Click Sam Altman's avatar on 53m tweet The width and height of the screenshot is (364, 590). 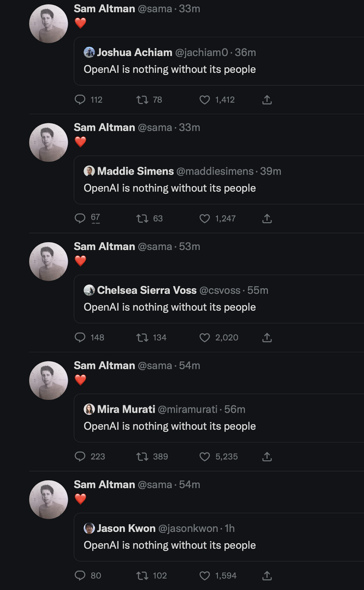click(x=49, y=261)
